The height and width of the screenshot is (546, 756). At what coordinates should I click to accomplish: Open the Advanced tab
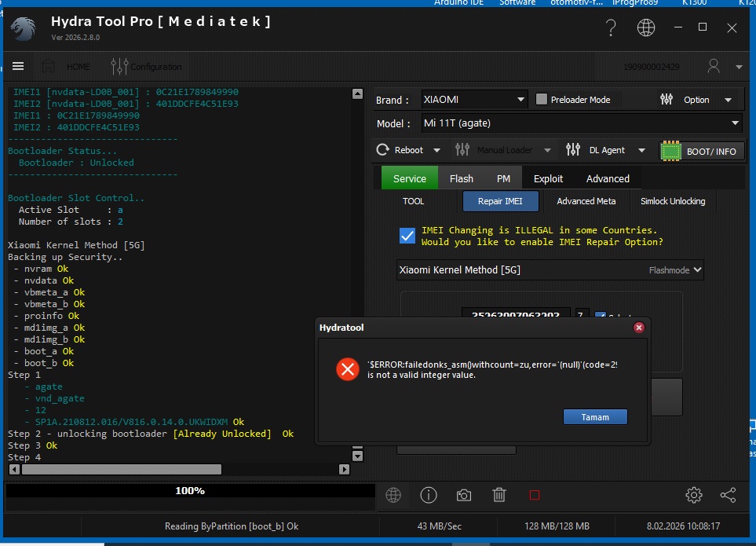(x=608, y=178)
